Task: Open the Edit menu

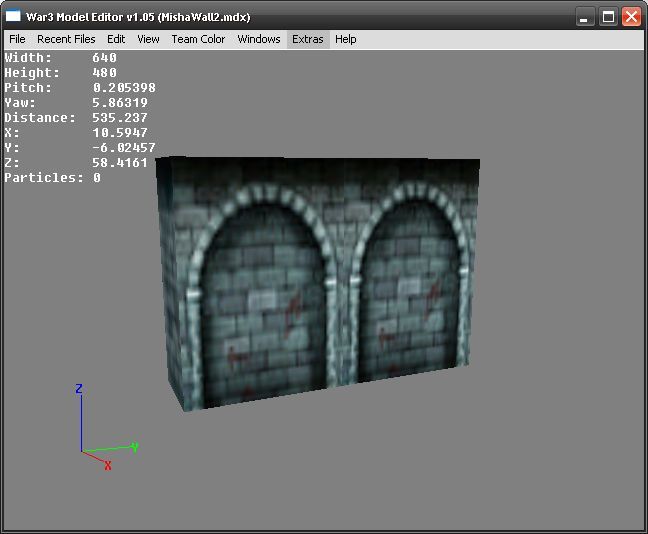Action: coord(116,39)
